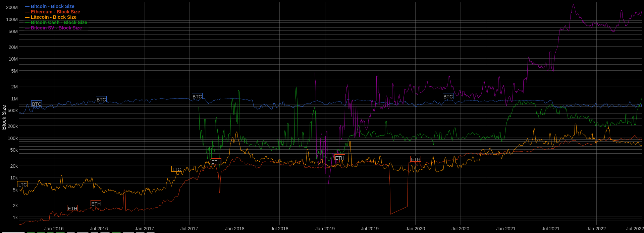Click the LTC annotation before Jul 2017

(177, 169)
